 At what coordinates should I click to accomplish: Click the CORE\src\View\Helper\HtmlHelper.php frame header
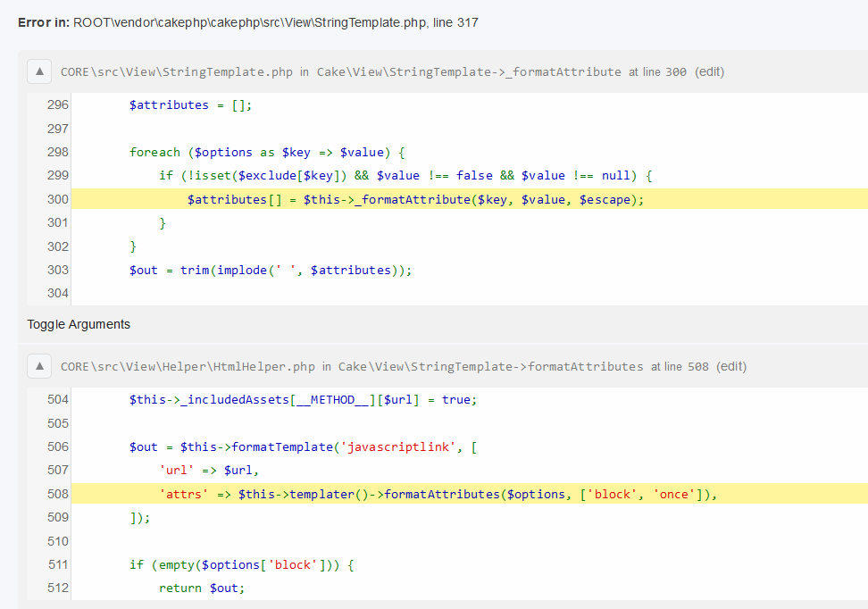click(188, 366)
